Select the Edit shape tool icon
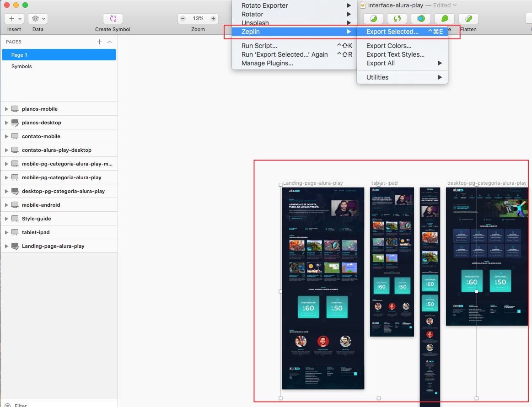 coord(373,18)
